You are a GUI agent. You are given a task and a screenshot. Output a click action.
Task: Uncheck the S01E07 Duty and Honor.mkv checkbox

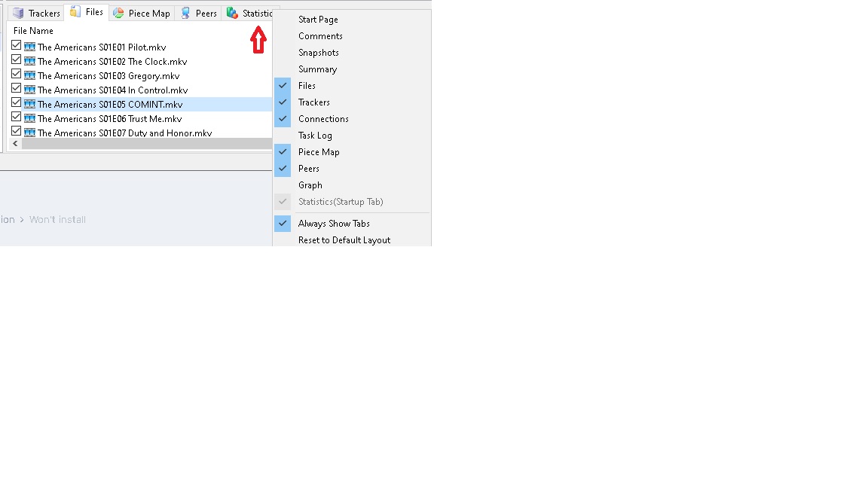tap(16, 131)
